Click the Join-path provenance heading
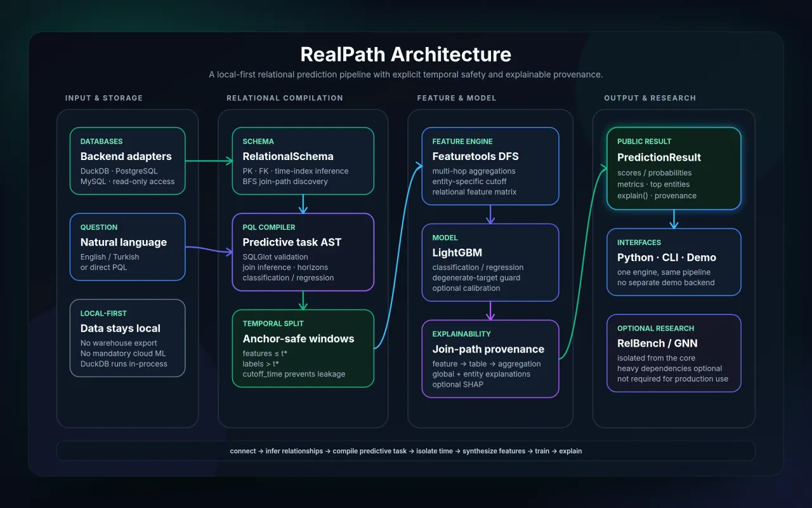This screenshot has height=508, width=812. [488, 349]
